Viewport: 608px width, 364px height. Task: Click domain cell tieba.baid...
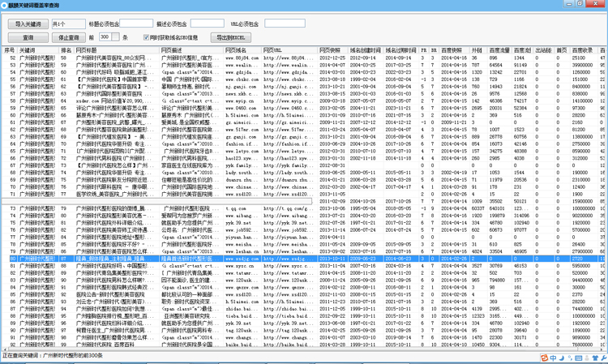tap(241, 316)
